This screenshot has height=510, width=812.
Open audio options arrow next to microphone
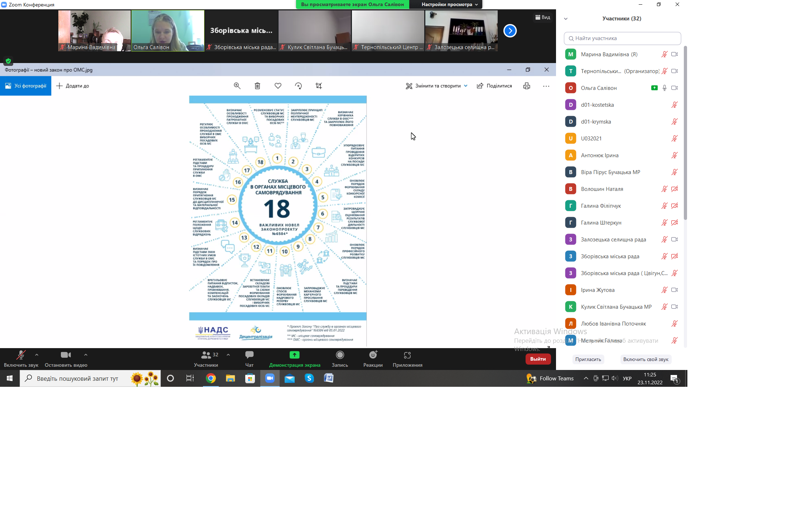pos(37,355)
